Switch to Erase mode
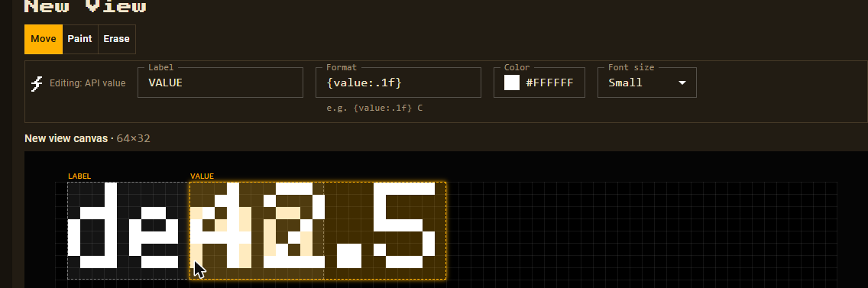Image resolution: width=868 pixels, height=288 pixels. tap(116, 39)
